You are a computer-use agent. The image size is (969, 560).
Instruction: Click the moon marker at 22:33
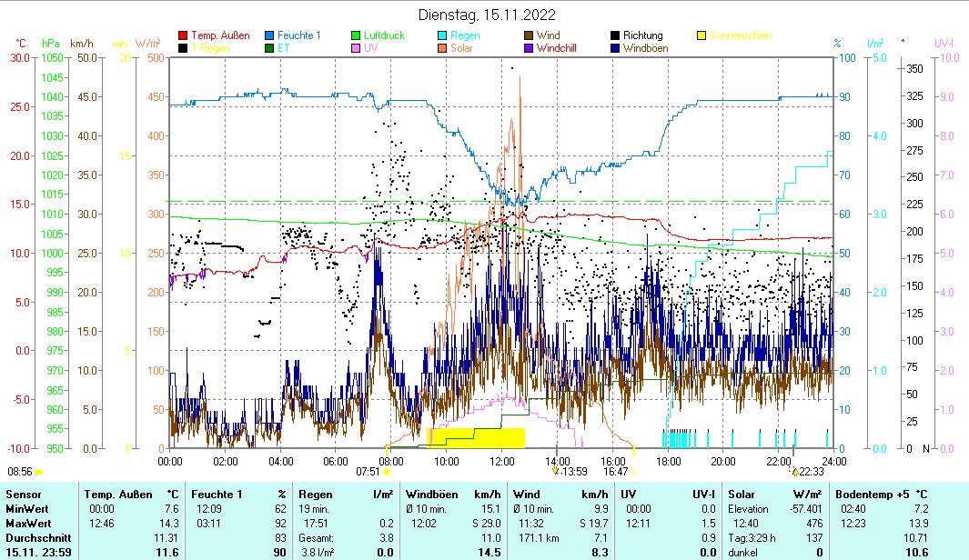tap(795, 471)
